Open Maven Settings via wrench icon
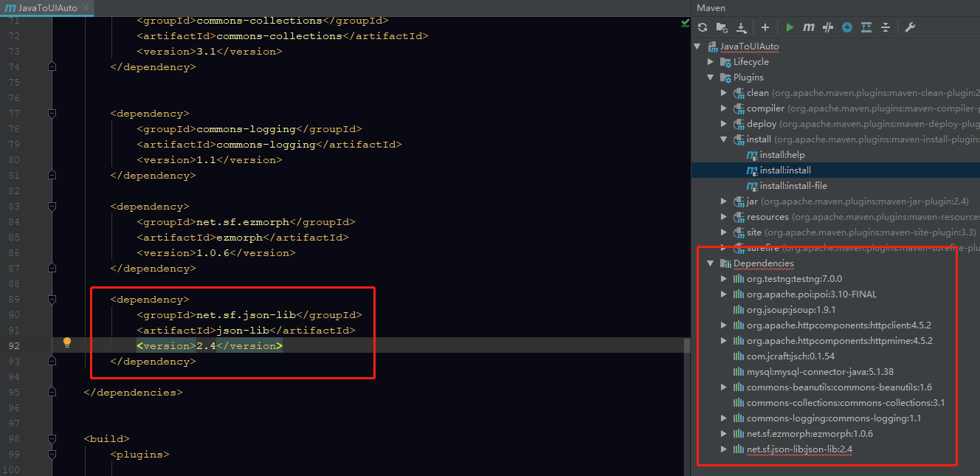Viewport: 980px width, 476px height. 911,27
